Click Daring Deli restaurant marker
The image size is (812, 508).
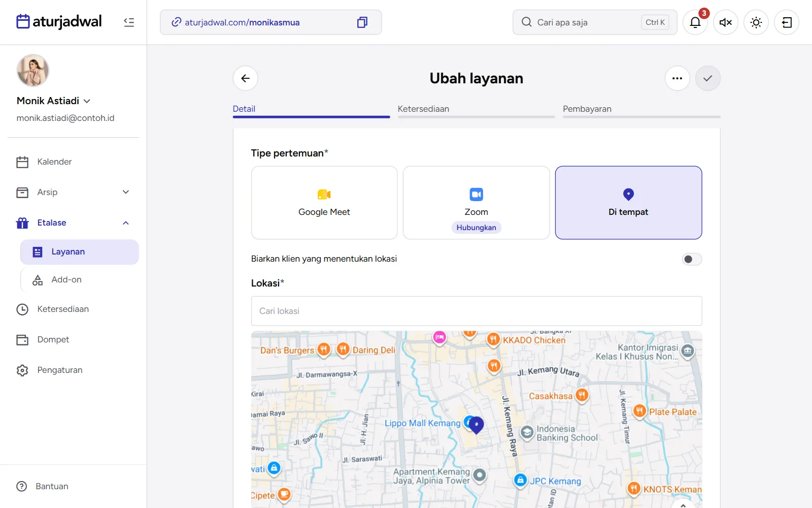[x=343, y=350]
